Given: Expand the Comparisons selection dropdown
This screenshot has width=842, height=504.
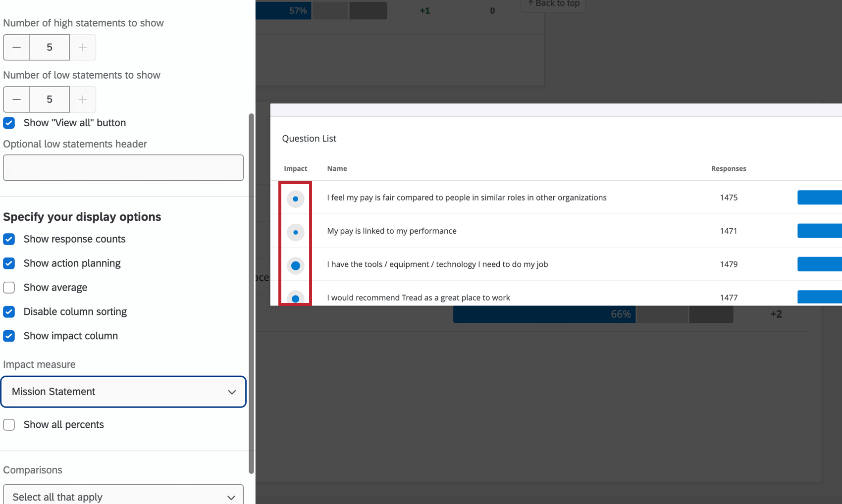Looking at the screenshot, I should coord(123,497).
